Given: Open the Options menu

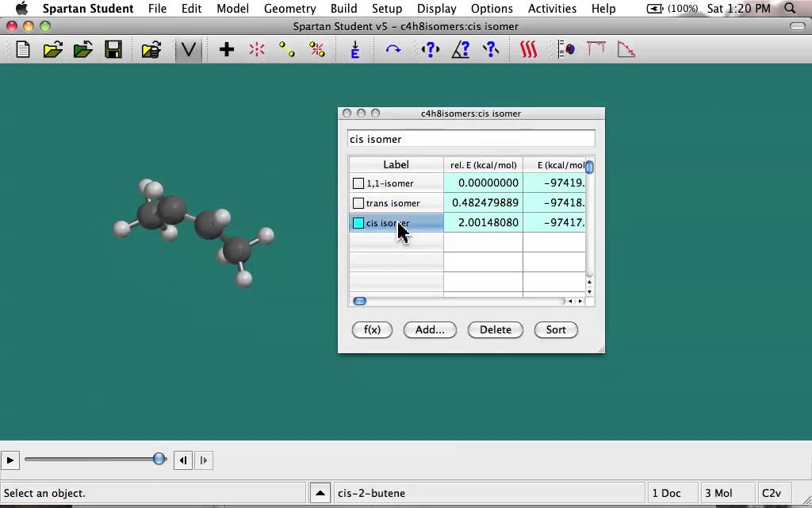Looking at the screenshot, I should (492, 8).
